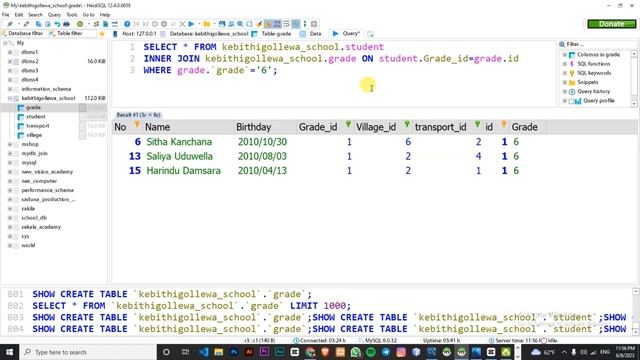Expand Columns in grade helper node

[x=564, y=55]
